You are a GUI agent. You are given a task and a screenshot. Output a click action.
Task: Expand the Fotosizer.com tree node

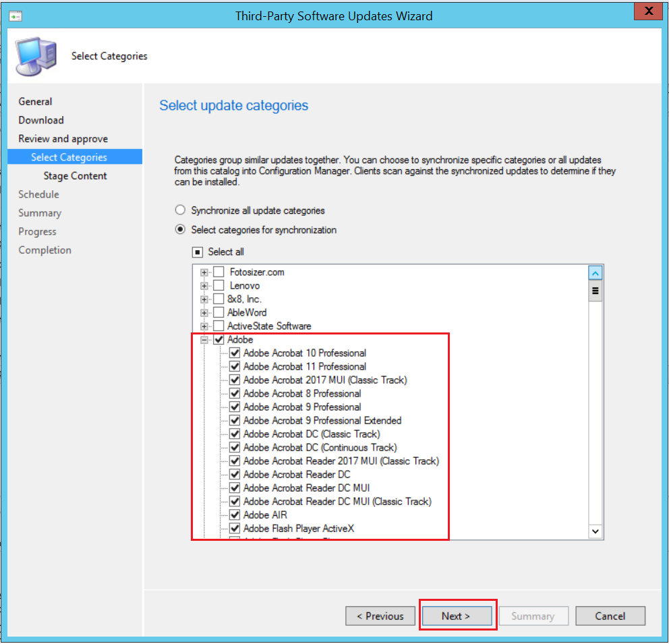204,272
